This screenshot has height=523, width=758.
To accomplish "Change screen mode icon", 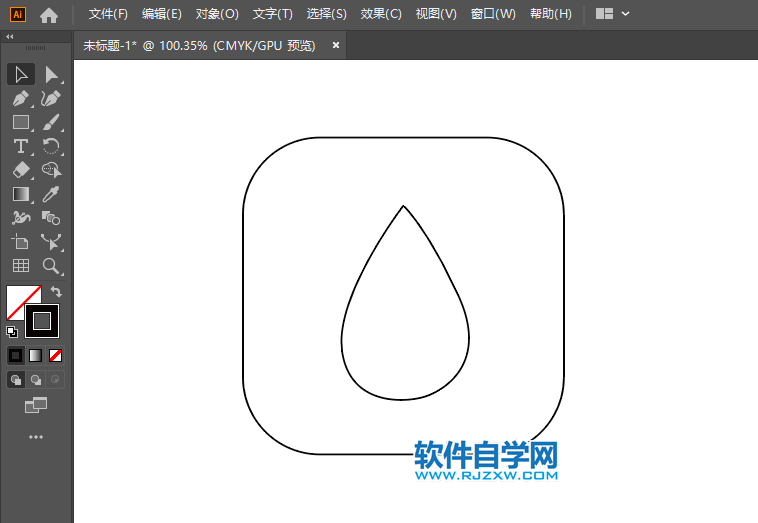I will (36, 405).
